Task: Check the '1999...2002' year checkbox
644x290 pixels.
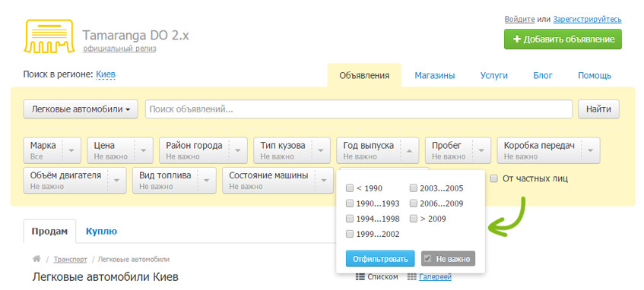Action: click(x=350, y=234)
